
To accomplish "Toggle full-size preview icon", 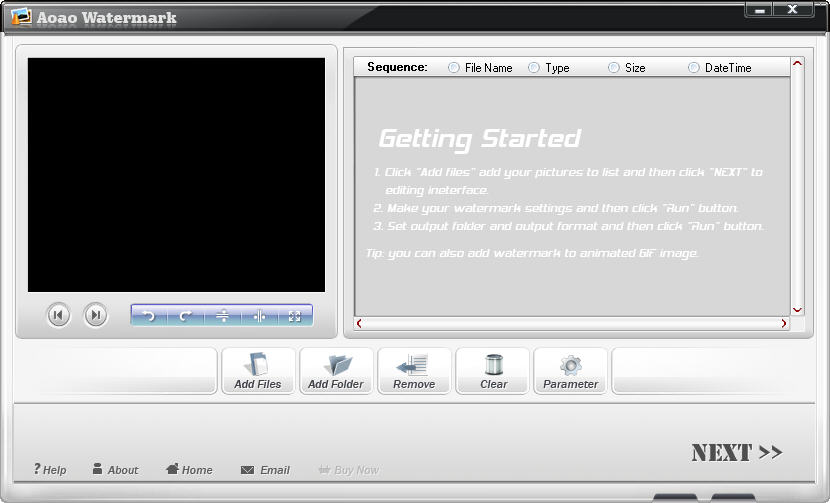I will point(295,316).
